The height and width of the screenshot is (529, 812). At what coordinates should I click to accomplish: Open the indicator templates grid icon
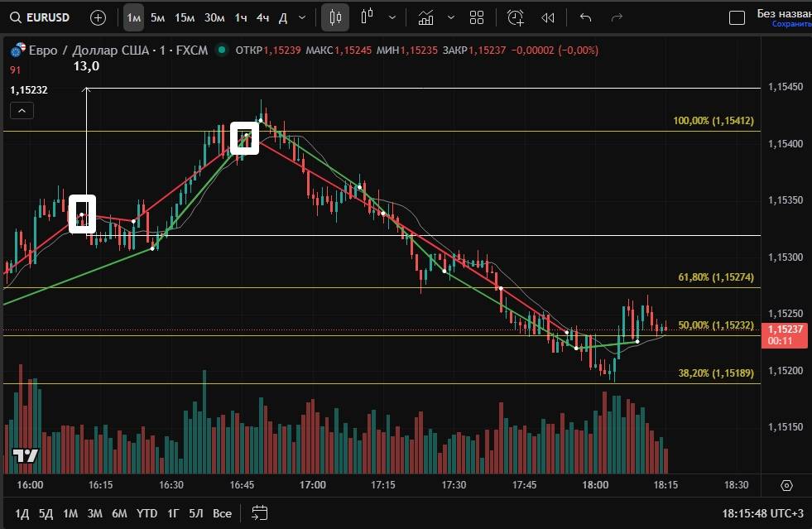point(477,17)
